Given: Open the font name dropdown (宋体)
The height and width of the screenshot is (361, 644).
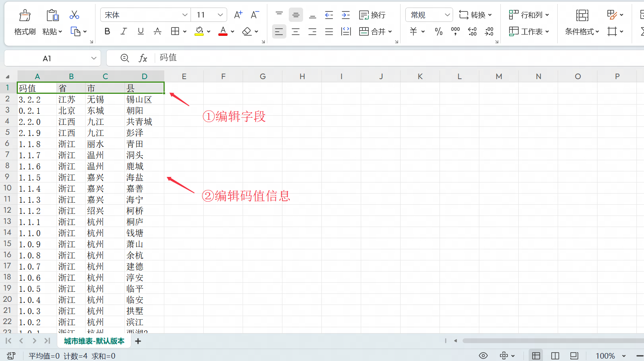Looking at the screenshot, I should (185, 15).
